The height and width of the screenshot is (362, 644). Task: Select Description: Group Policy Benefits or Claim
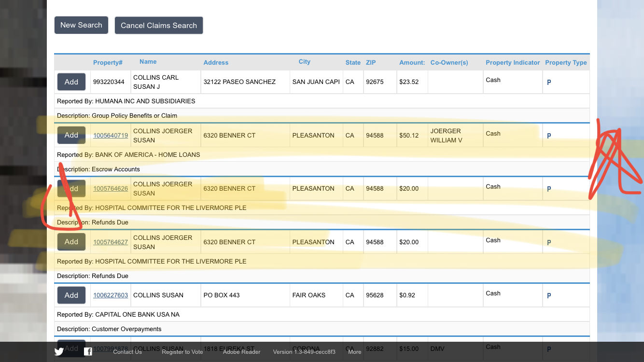point(117,116)
